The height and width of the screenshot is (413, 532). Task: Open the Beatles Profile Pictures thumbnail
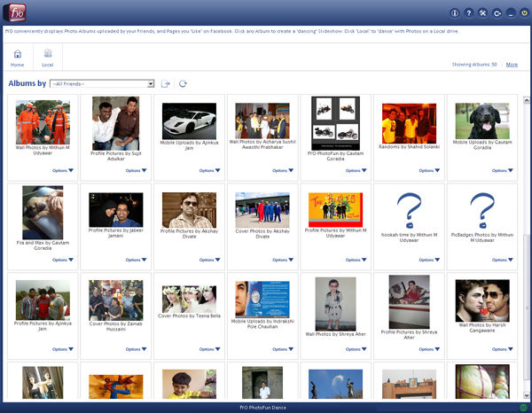(x=335, y=210)
